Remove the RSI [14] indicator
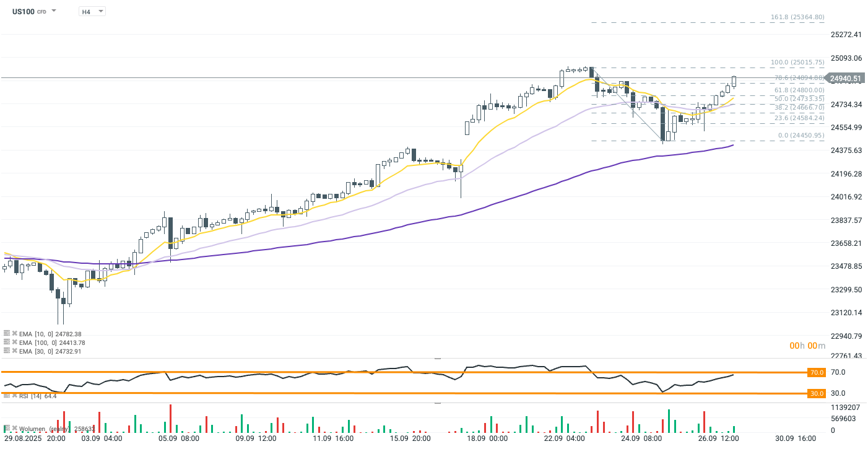 [x=14, y=396]
